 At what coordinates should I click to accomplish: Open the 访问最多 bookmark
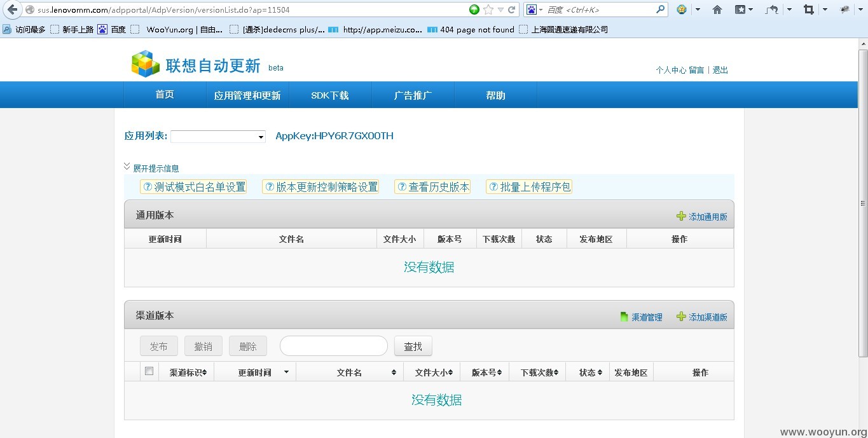tap(24, 29)
